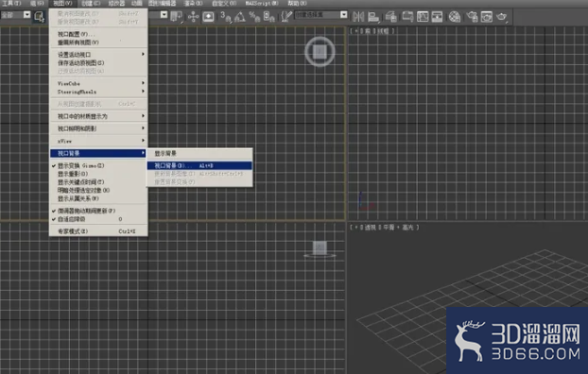This screenshot has width=588, height=374.
Task: Toggle the Spinner Snap icon
Action: click(268, 16)
